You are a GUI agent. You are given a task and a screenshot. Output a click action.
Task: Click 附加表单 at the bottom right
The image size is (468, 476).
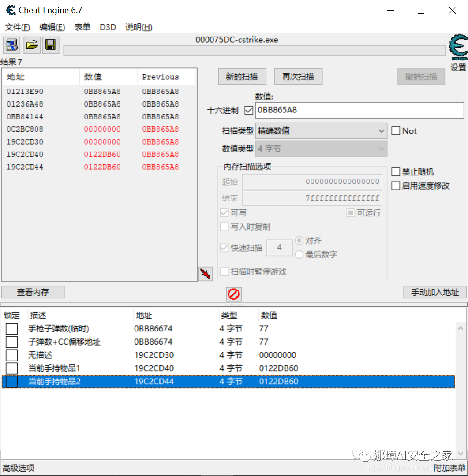pyautogui.click(x=449, y=468)
